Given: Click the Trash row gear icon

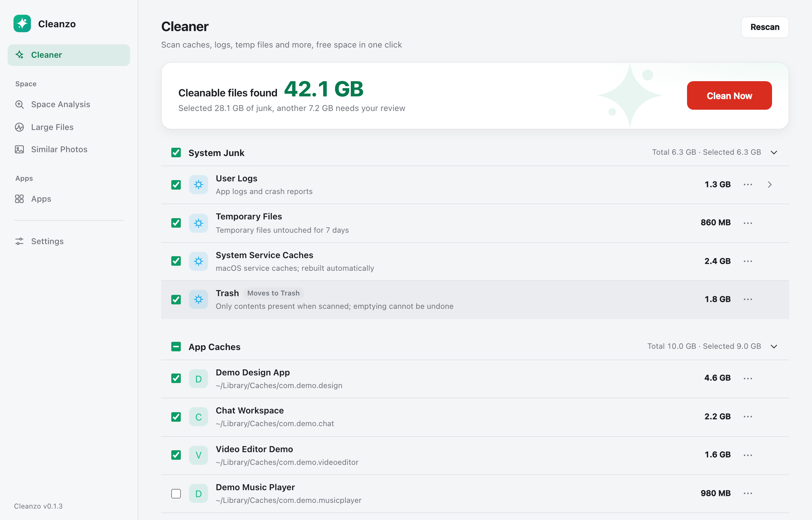Looking at the screenshot, I should 199,299.
